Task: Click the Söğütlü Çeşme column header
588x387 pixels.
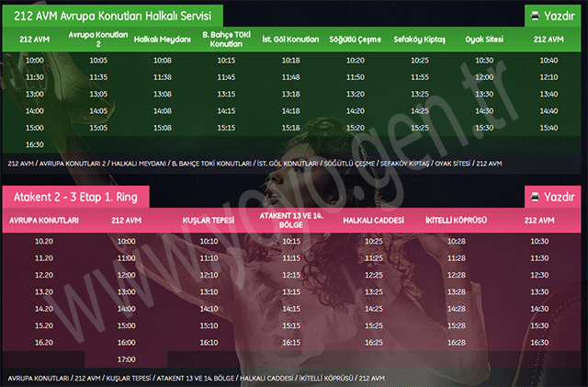Action: pyautogui.click(x=355, y=40)
